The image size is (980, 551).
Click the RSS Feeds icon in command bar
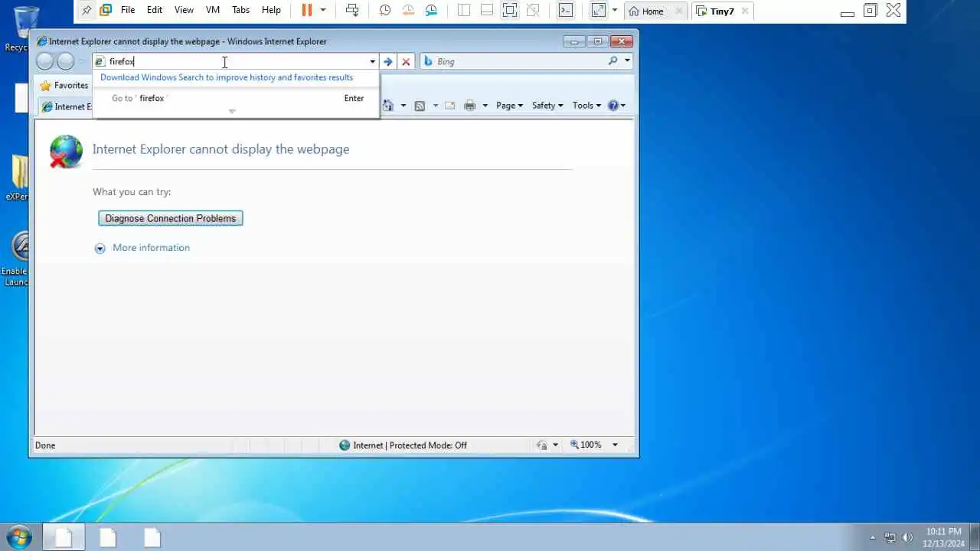click(420, 106)
